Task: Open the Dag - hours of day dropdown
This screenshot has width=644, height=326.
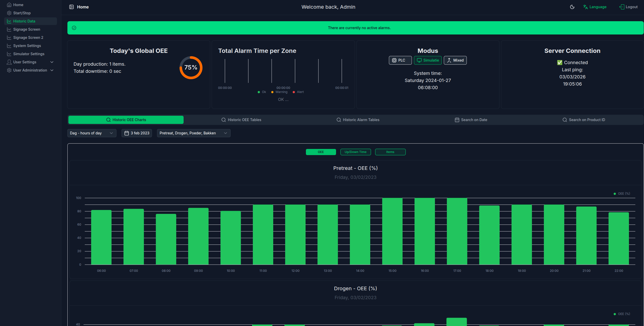Action: (92, 133)
